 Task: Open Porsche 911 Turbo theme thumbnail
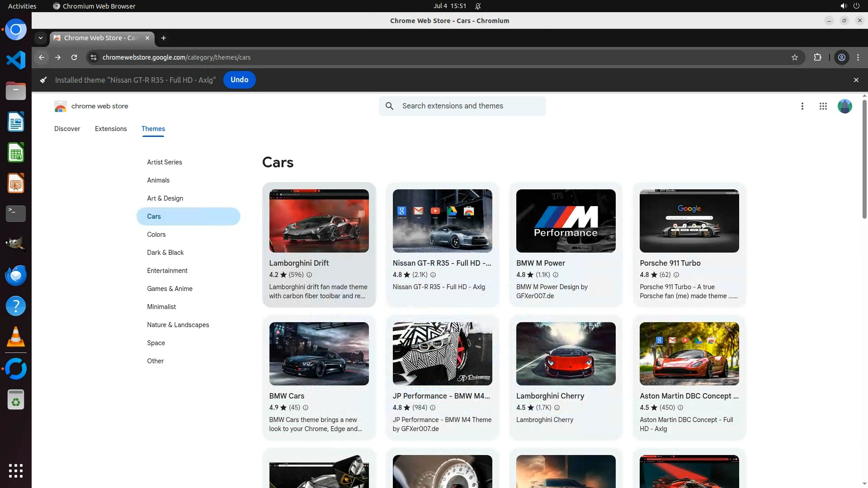tap(689, 221)
